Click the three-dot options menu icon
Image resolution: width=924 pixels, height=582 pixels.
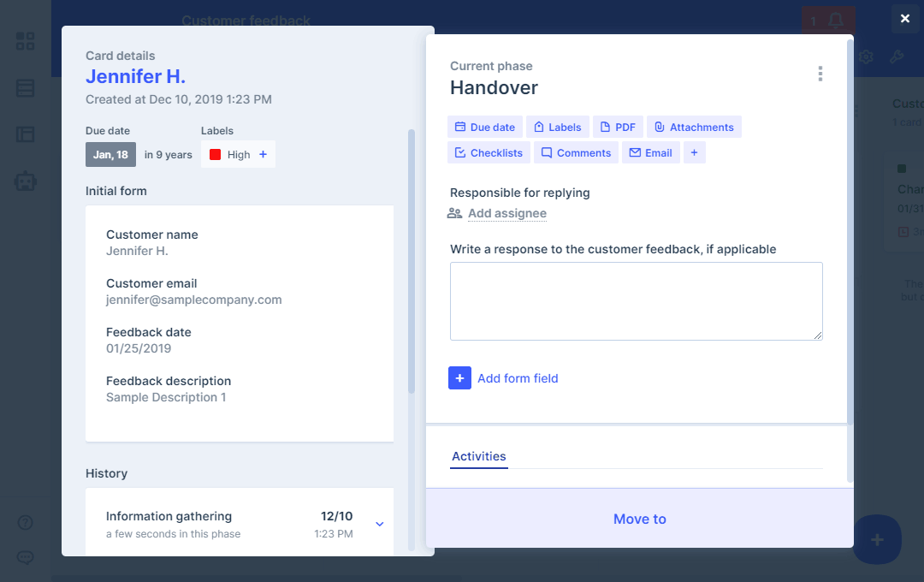[x=820, y=74]
